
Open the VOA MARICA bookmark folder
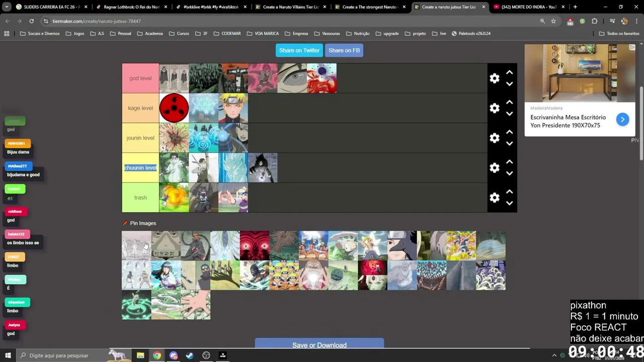click(x=263, y=34)
